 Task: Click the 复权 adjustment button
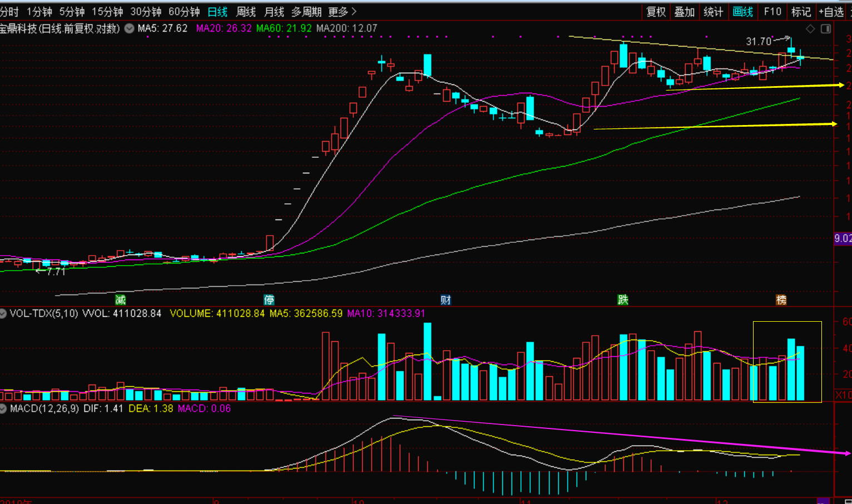coord(656,12)
